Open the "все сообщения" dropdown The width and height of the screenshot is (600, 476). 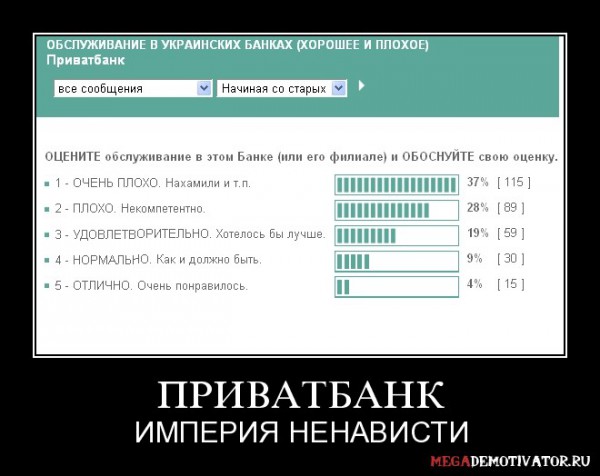tap(133, 89)
